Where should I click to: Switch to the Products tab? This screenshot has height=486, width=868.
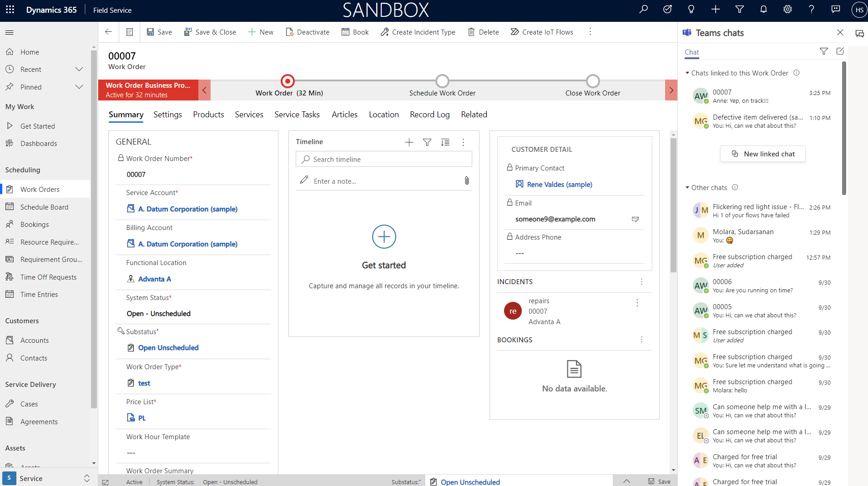tap(208, 115)
